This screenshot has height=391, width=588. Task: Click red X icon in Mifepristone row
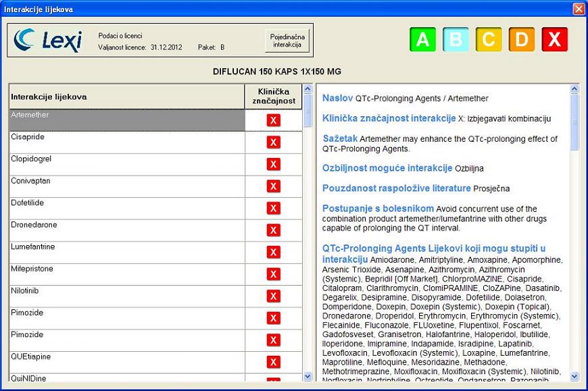273,274
